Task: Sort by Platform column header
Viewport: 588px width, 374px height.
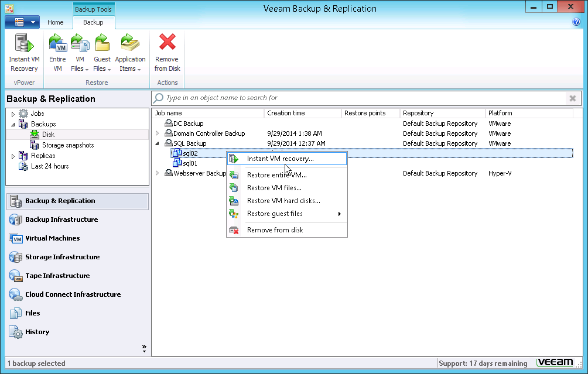Action: click(x=529, y=113)
